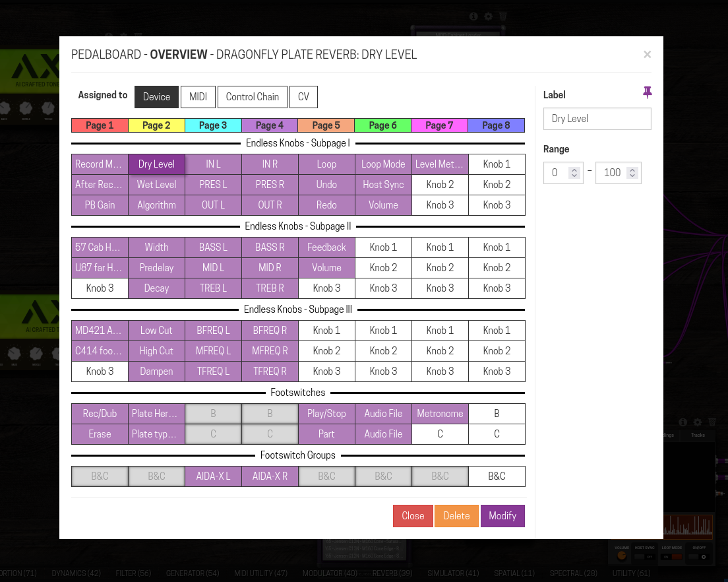Select the AIDA-X R footswitch group
728x582 pixels.
coord(270,476)
